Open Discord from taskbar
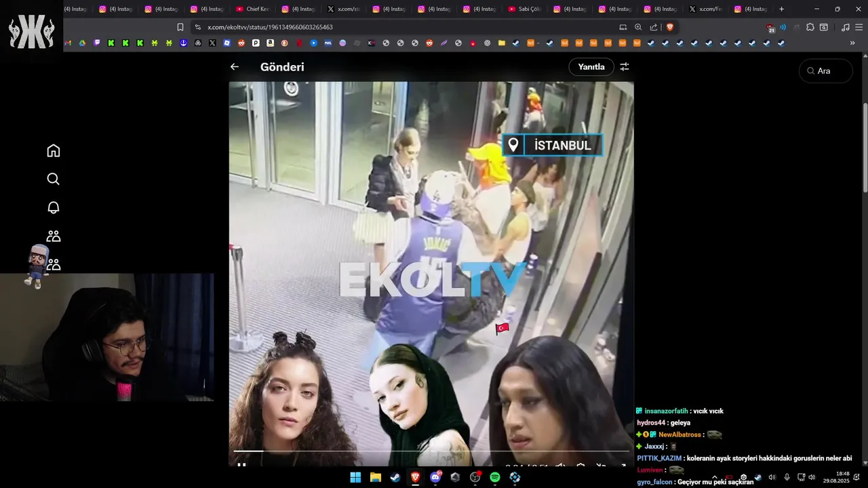868x488 pixels. [435, 477]
